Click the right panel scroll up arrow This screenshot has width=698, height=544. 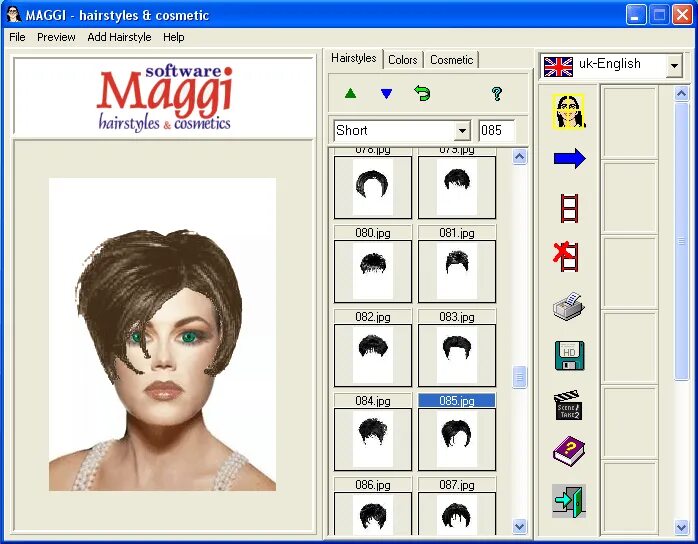(682, 93)
